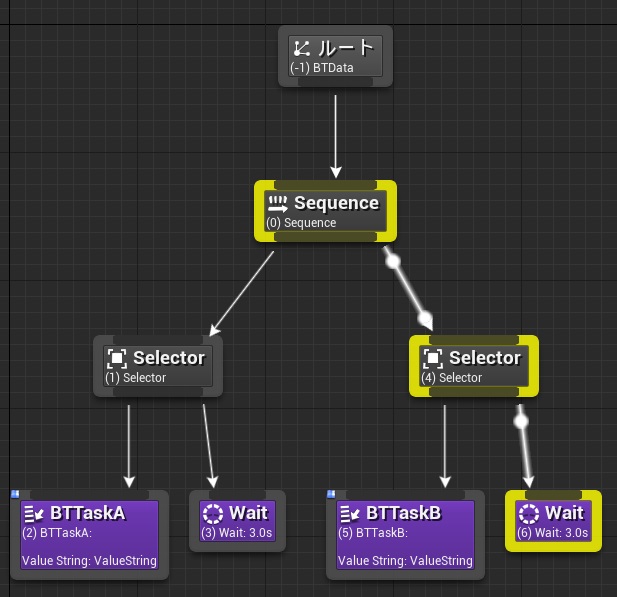Select the '(1) Selector' label
The image size is (617, 597).
pos(135,378)
